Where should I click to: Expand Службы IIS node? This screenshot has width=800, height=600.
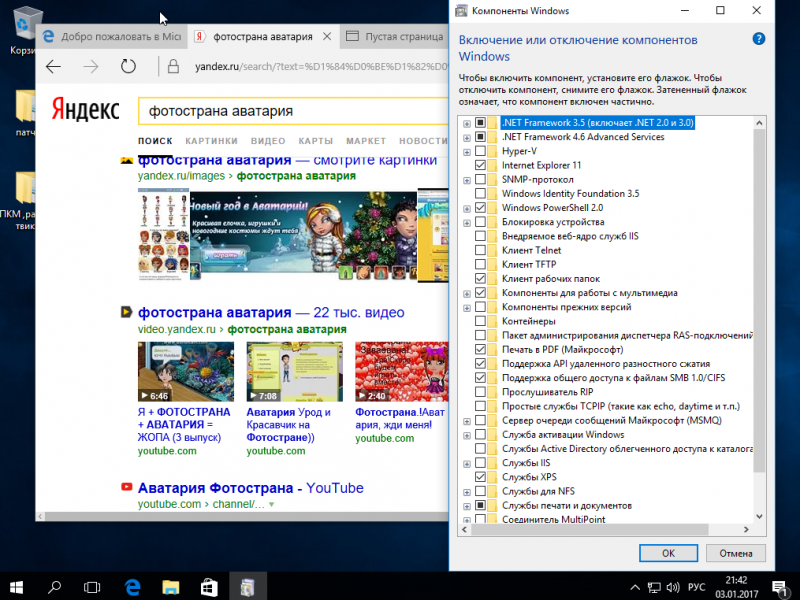coord(467,464)
